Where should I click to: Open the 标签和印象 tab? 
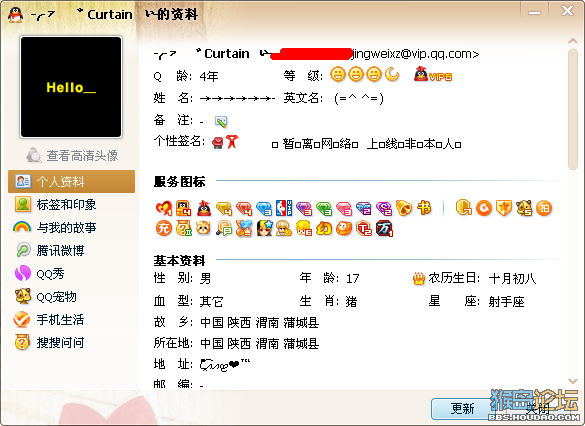tap(71, 204)
